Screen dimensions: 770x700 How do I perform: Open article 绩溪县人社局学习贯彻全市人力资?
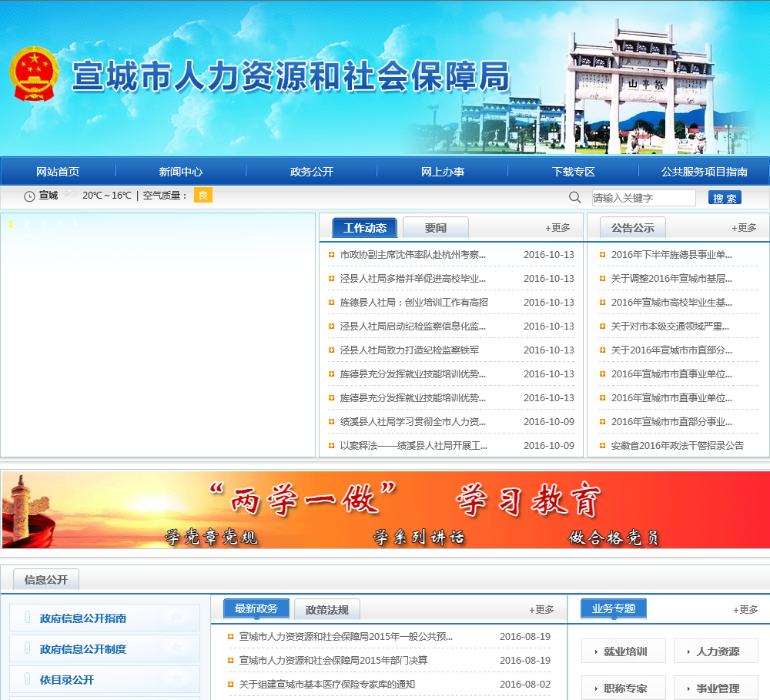tap(413, 422)
